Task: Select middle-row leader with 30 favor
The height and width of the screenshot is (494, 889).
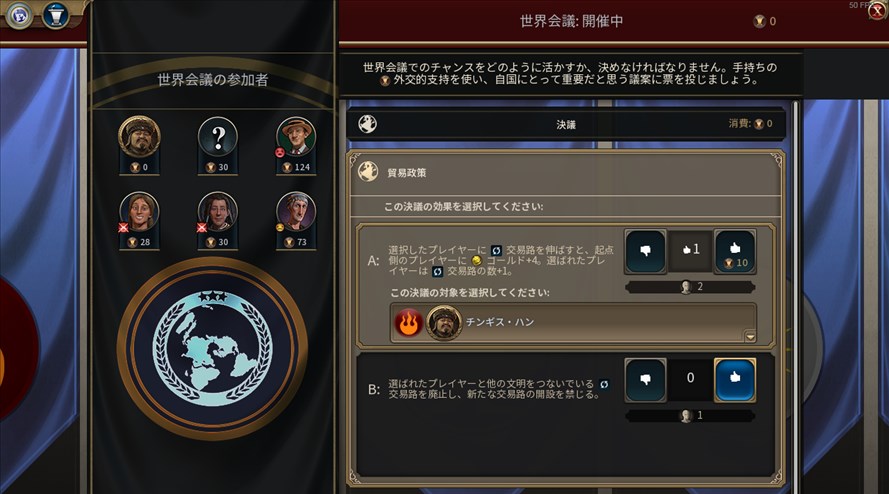Action: [x=218, y=213]
